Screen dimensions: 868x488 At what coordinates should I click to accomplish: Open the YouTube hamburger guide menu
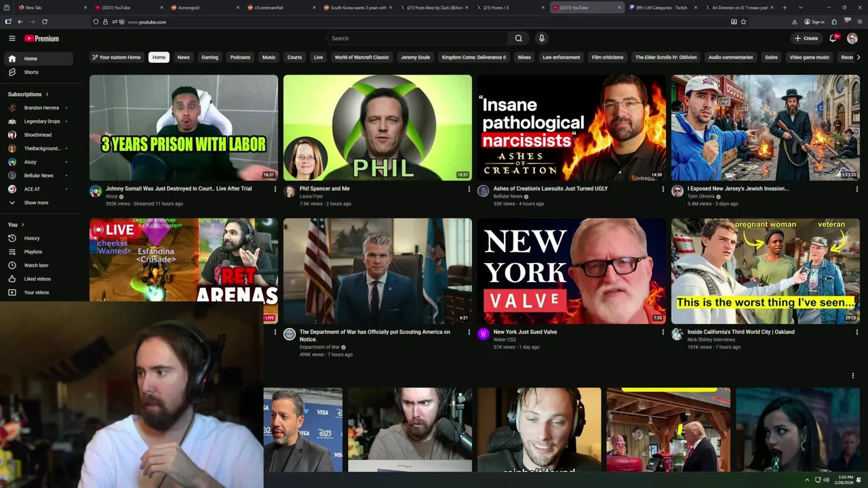12,39
